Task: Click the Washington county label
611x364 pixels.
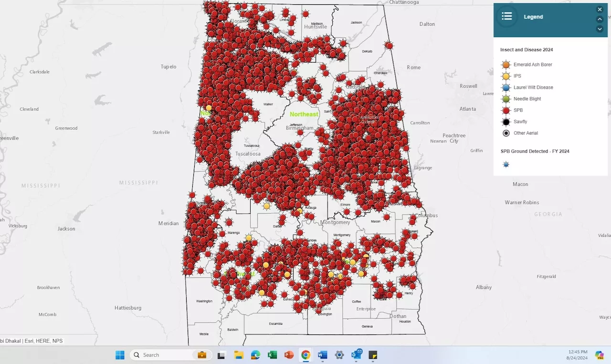Action: tap(204, 301)
